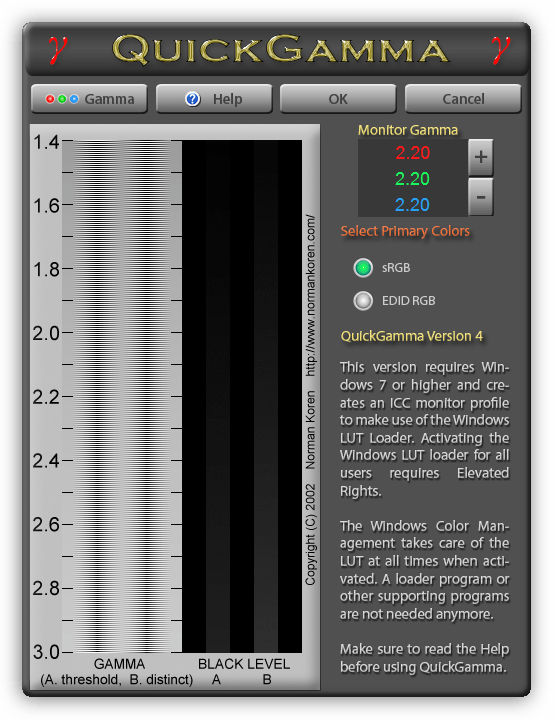This screenshot has height=720, width=554.
Task: Click the normankoren.com URL text
Action: (x=311, y=295)
